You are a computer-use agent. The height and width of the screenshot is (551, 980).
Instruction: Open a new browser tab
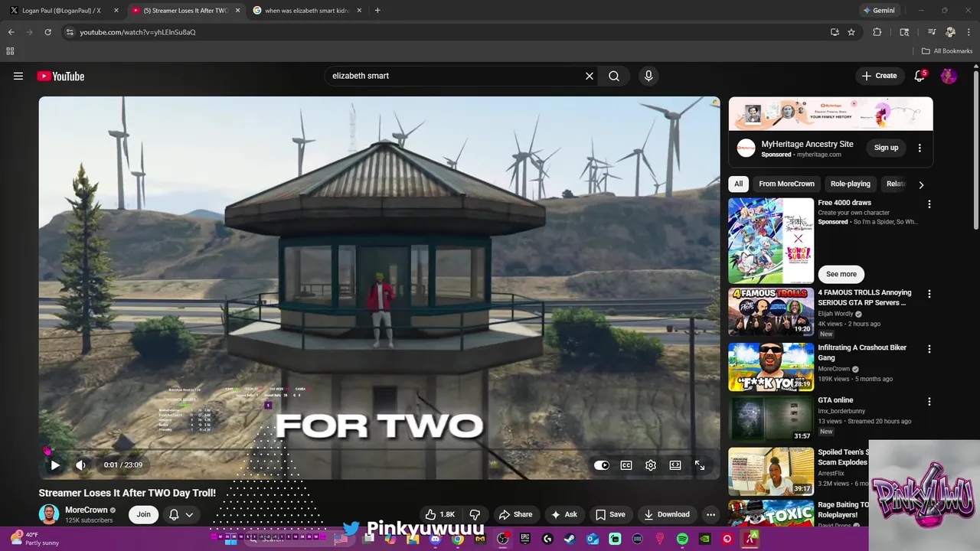tap(377, 11)
